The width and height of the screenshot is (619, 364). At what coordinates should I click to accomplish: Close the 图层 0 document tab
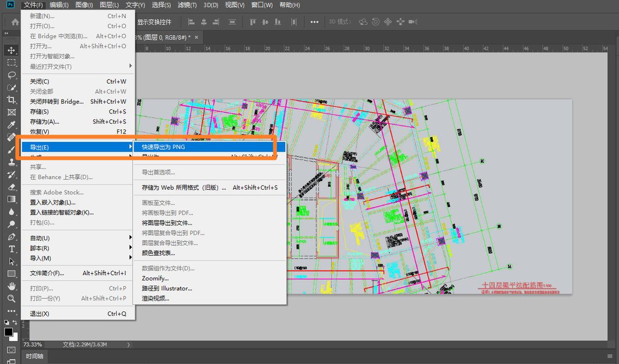click(x=196, y=37)
